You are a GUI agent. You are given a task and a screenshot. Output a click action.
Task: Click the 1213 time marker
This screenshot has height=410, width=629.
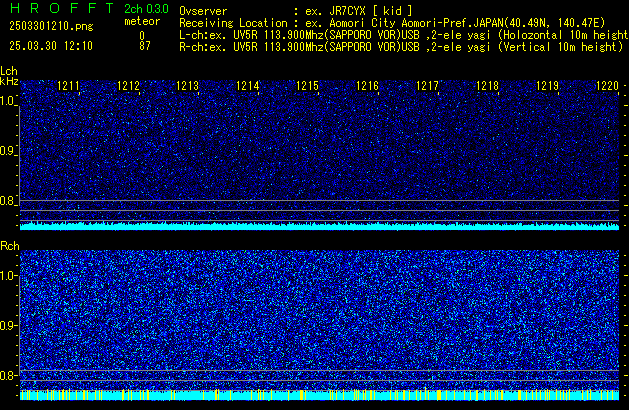(188, 86)
